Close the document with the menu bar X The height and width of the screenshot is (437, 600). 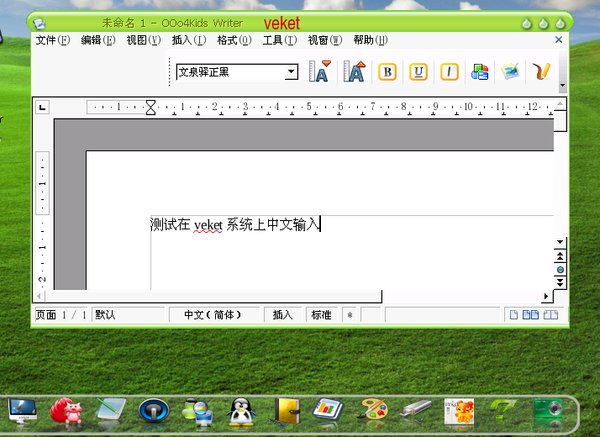click(x=559, y=40)
